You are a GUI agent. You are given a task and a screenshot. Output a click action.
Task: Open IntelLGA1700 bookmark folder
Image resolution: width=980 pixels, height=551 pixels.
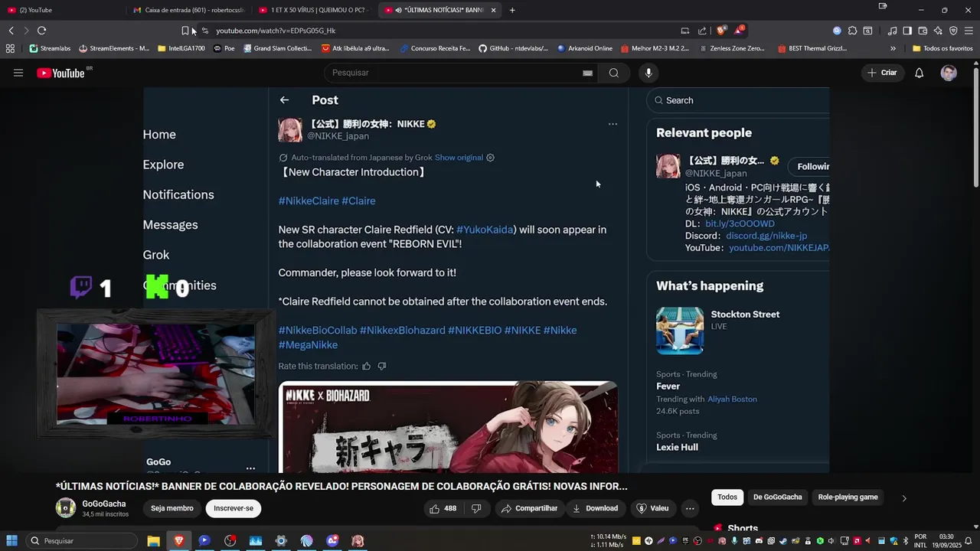[181, 48]
